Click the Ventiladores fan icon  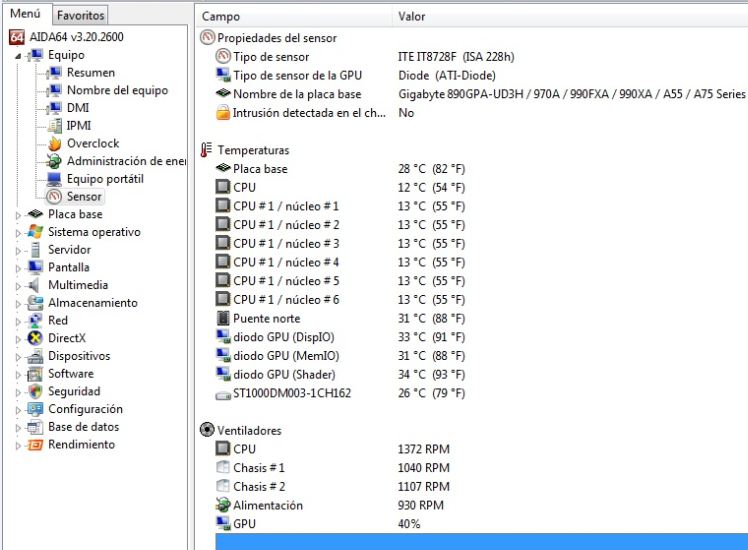coord(207,430)
